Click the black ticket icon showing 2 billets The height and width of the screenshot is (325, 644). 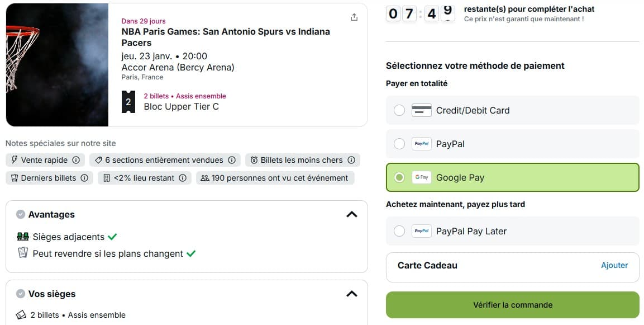coord(128,102)
